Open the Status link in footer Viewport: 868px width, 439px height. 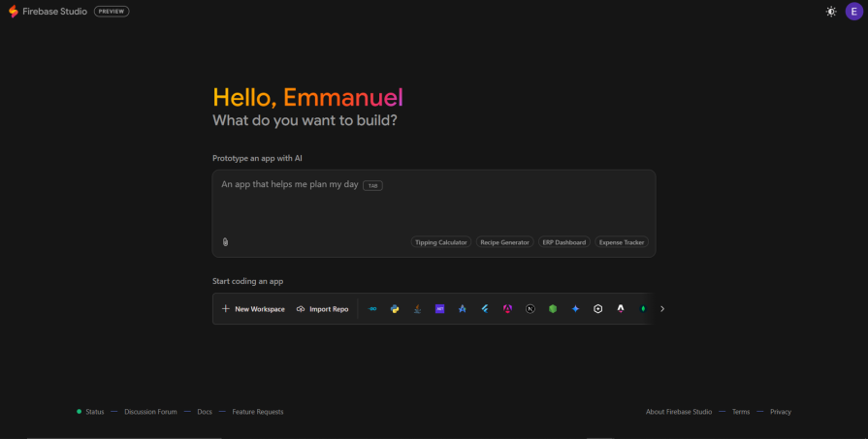[x=95, y=412]
